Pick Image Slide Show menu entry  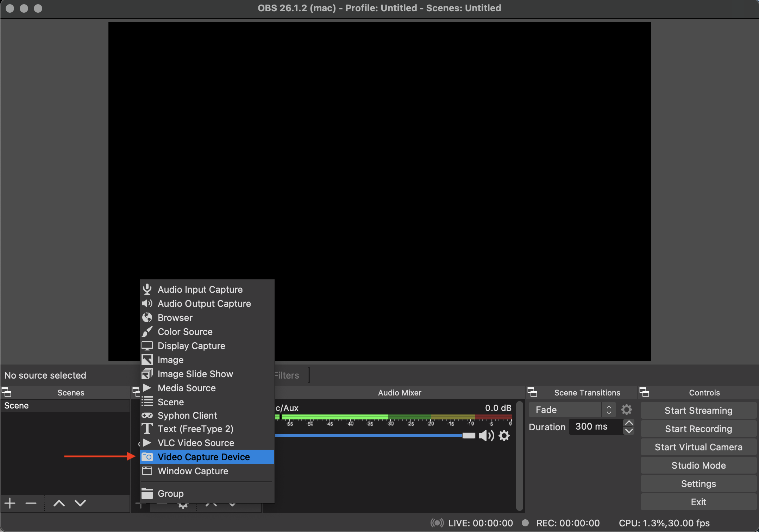click(207, 374)
